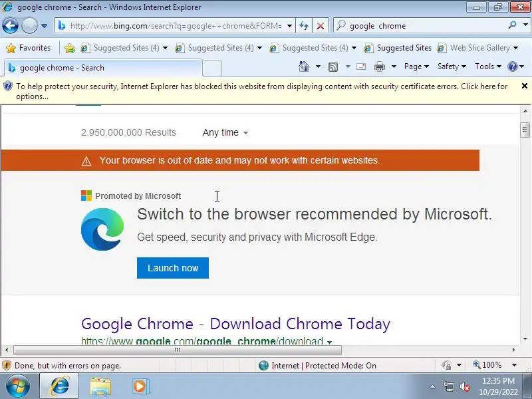Screen dimensions: 532x399
Task: Click Internet Explorer taskbar icon
Action: tap(60, 386)
